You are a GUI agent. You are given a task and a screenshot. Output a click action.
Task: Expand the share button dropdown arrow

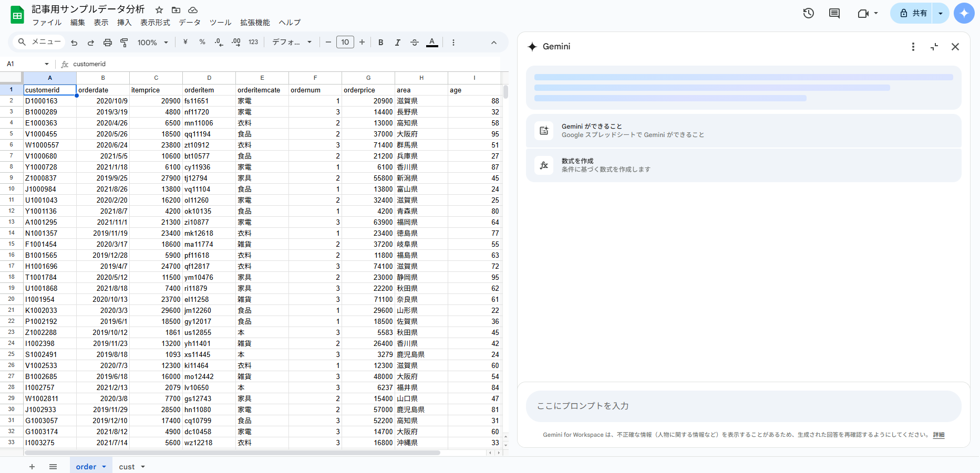[x=941, y=13]
